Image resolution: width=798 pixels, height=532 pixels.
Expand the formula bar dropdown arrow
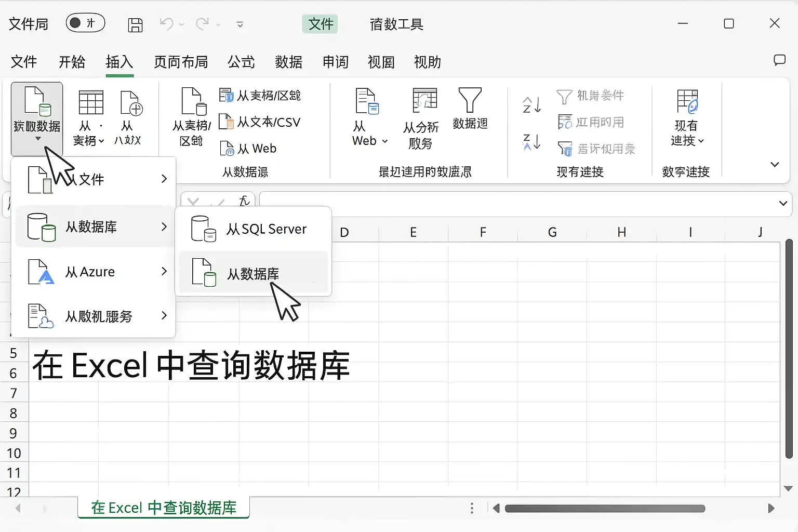point(783,203)
